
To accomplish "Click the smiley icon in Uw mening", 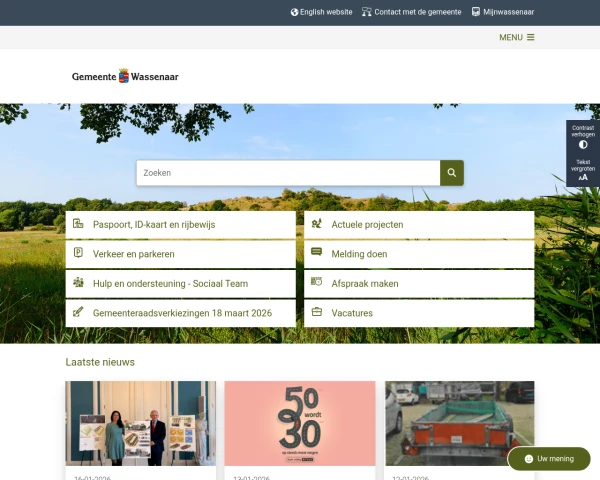I will (529, 459).
